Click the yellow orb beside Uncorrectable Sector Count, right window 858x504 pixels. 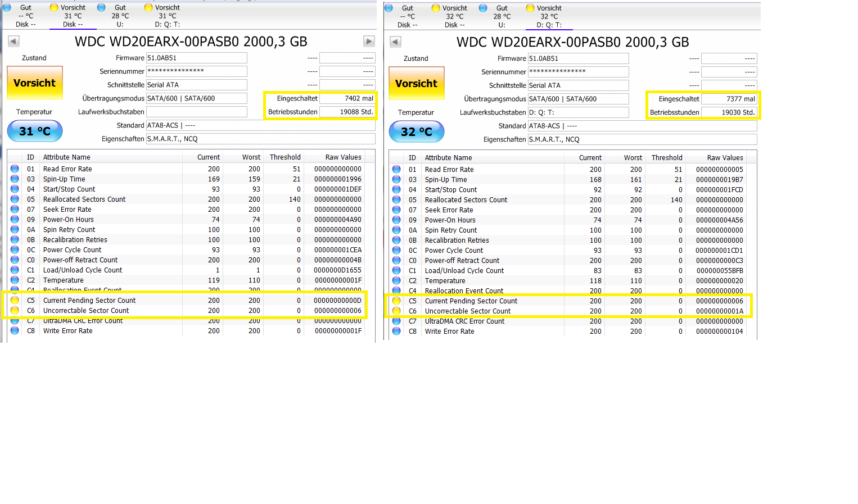[396, 311]
